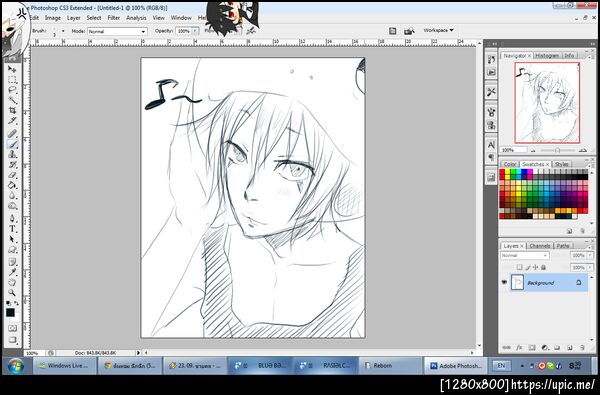
Task: Select the Eyedropper tool
Action: (x=12, y=273)
